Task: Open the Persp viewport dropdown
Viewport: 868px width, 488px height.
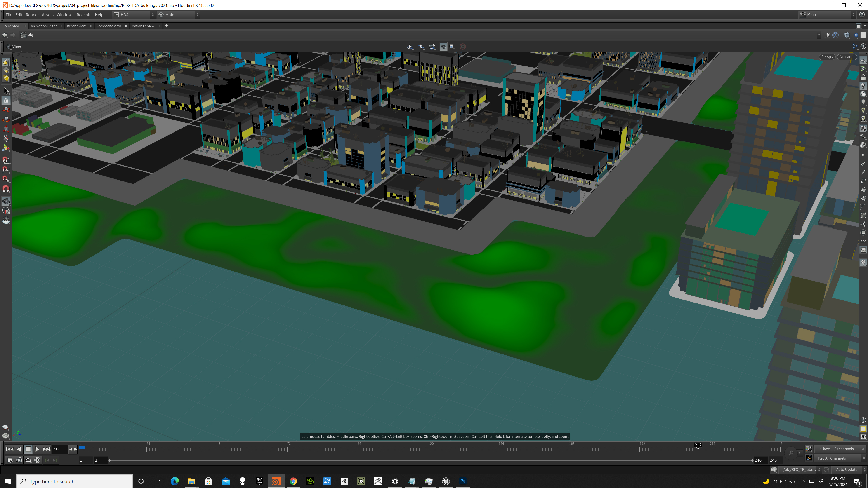Action: click(827, 57)
